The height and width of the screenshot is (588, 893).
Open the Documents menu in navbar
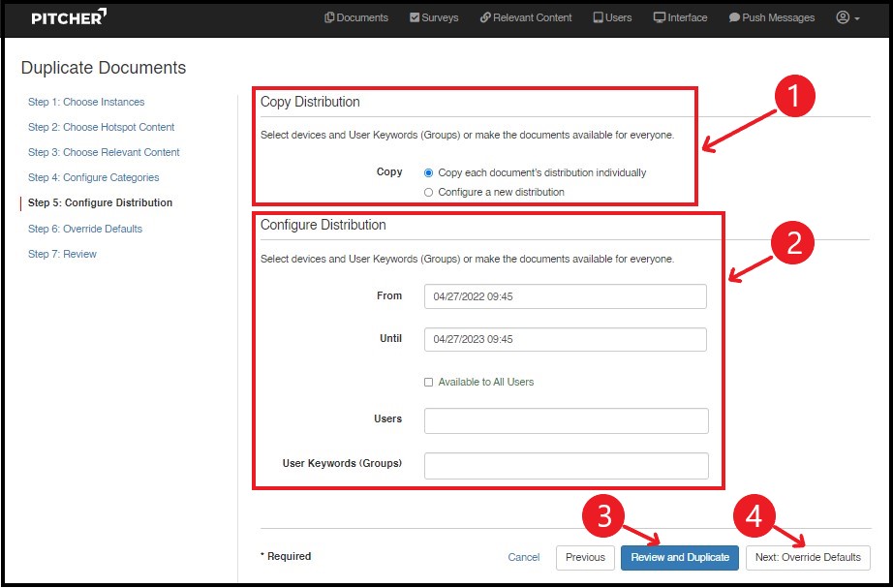(x=356, y=17)
